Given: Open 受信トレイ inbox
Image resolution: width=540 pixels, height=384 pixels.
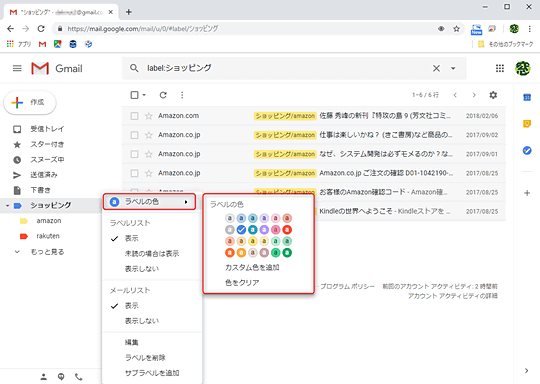Looking at the screenshot, I should tap(47, 129).
